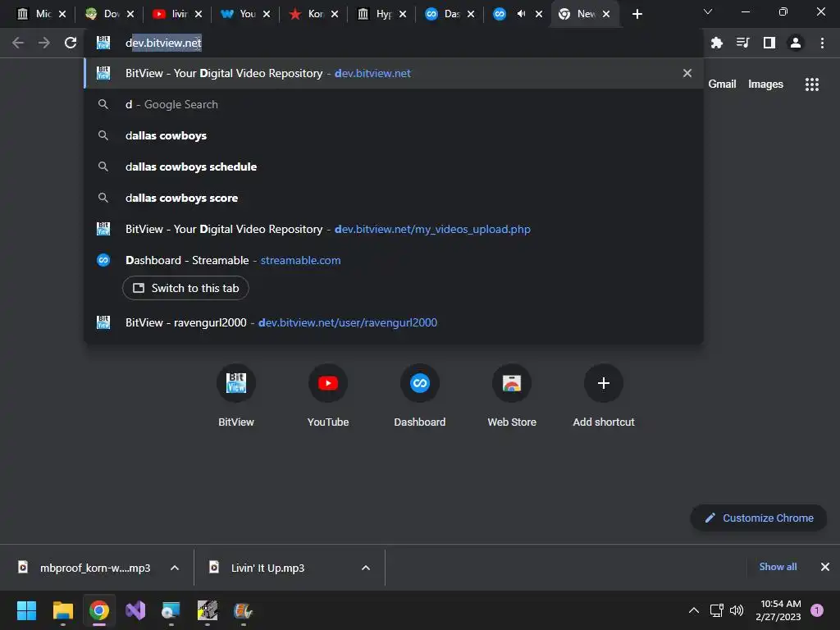
Task: Open the tab search chevron
Action: (x=708, y=11)
